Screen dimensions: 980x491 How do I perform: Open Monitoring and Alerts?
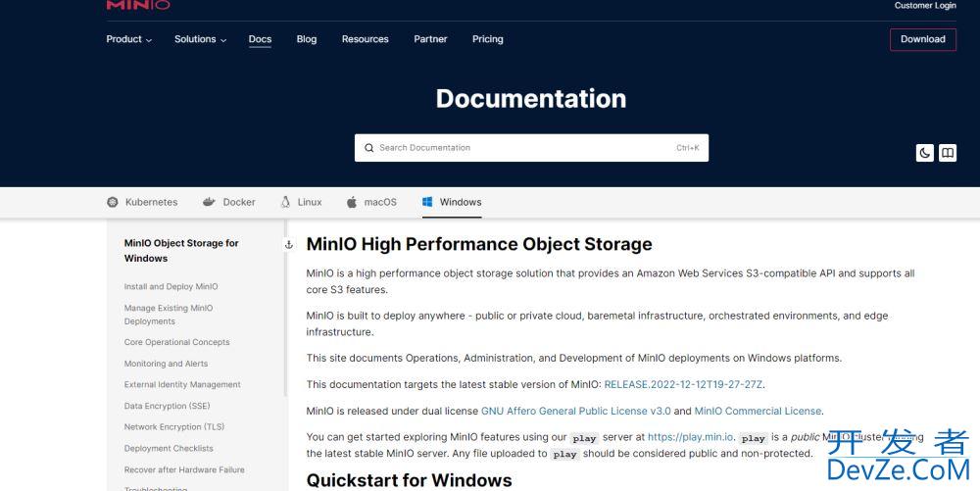pyautogui.click(x=167, y=364)
